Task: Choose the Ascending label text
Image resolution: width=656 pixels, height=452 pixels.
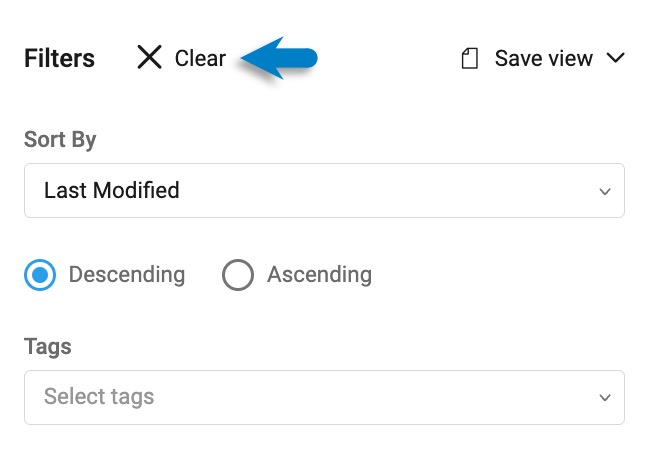Action: [320, 275]
